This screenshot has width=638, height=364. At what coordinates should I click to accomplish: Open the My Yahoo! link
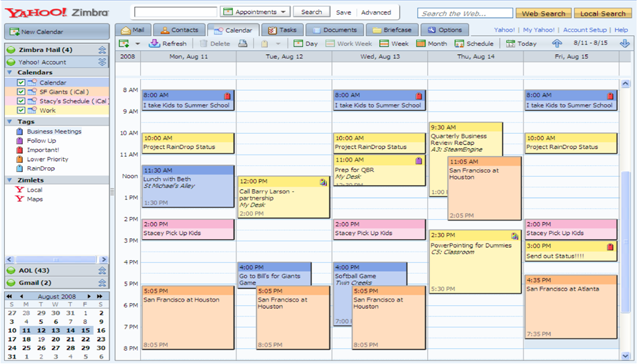click(539, 30)
